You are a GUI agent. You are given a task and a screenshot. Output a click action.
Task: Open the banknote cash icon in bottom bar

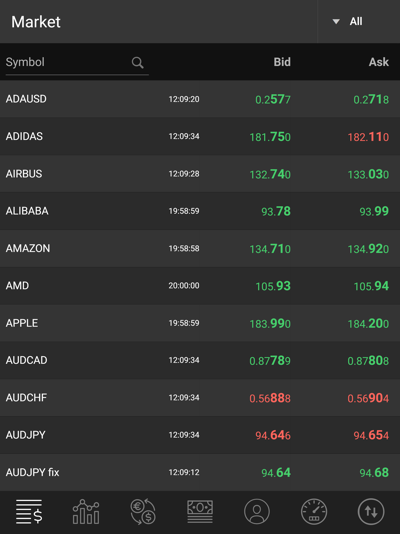pos(200,512)
